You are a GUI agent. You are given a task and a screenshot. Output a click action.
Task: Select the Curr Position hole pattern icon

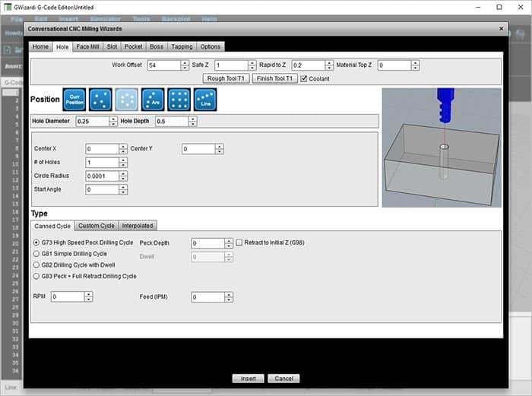tap(74, 100)
